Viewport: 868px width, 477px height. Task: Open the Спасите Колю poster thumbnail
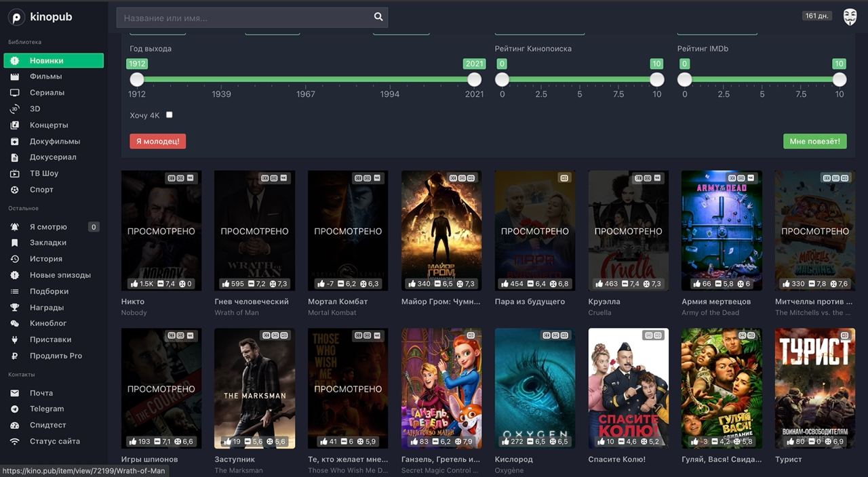point(629,388)
